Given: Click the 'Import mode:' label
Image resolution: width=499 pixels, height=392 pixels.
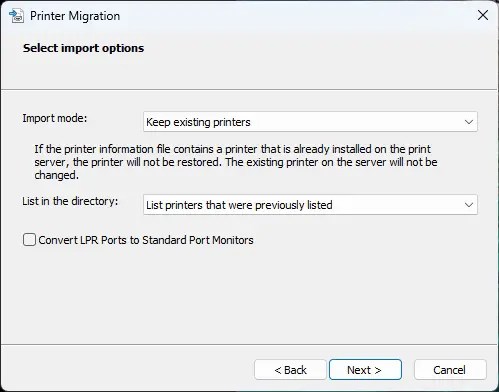Looking at the screenshot, I should tap(55, 118).
